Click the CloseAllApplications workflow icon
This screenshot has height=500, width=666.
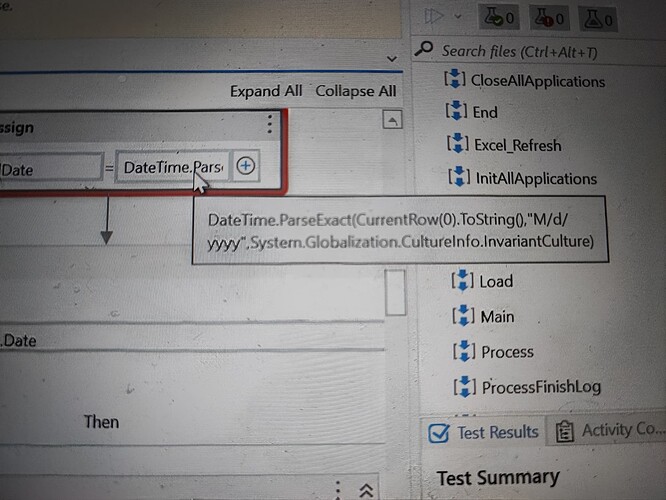click(x=455, y=79)
